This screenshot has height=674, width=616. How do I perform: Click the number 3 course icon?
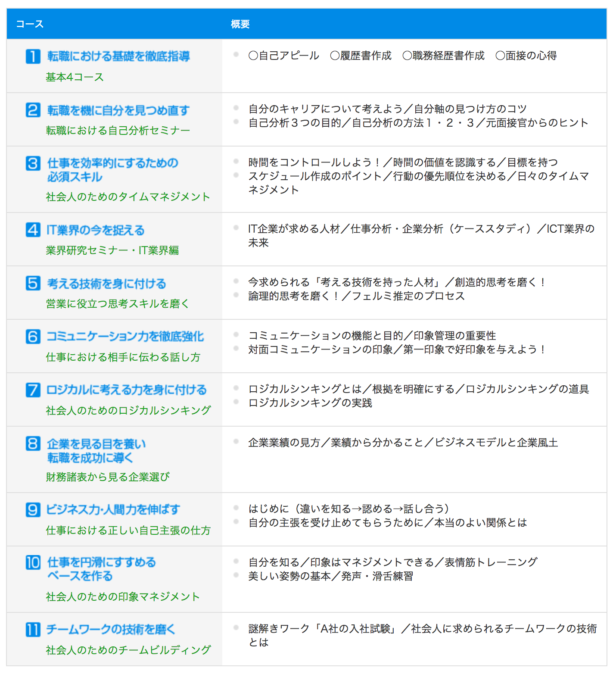(x=33, y=163)
